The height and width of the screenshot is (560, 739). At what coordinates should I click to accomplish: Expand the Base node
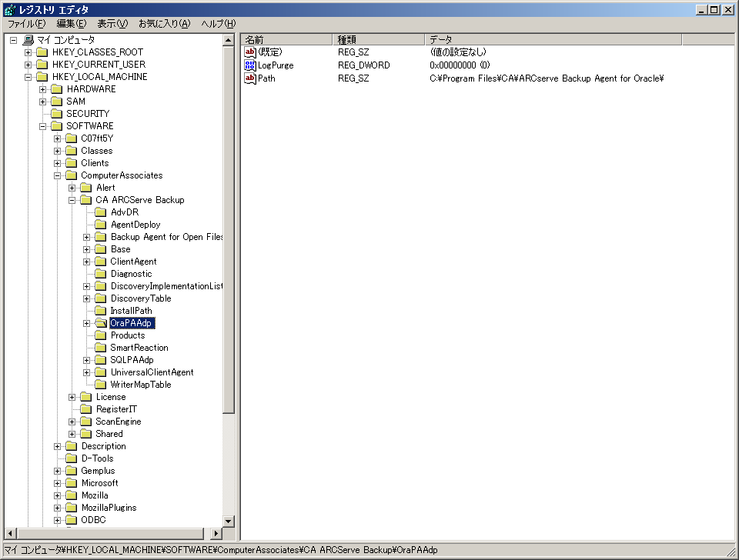87,250
